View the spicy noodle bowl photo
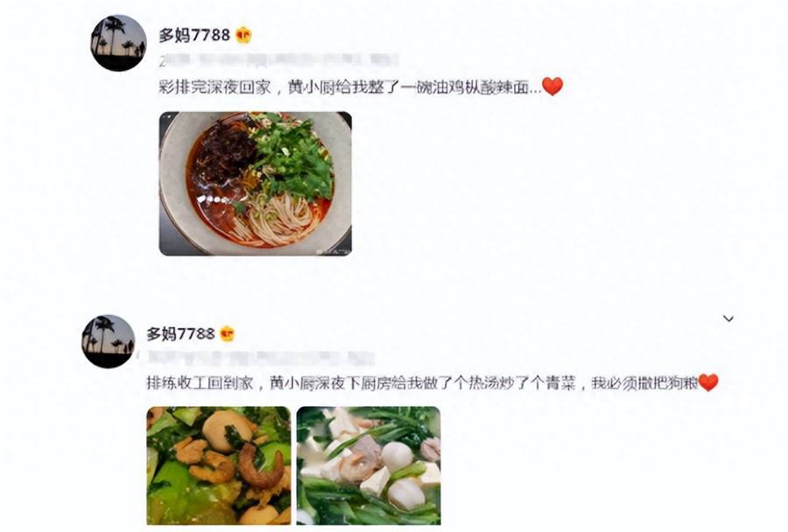 coord(256,184)
